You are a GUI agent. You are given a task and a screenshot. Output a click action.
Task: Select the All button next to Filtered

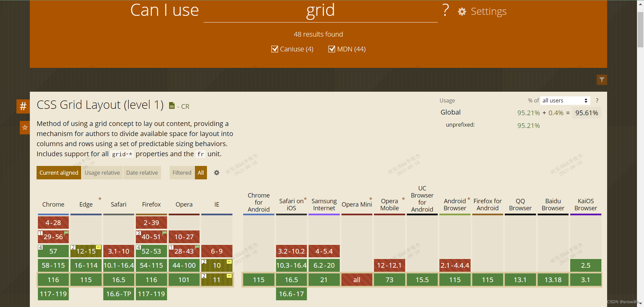pos(201,173)
